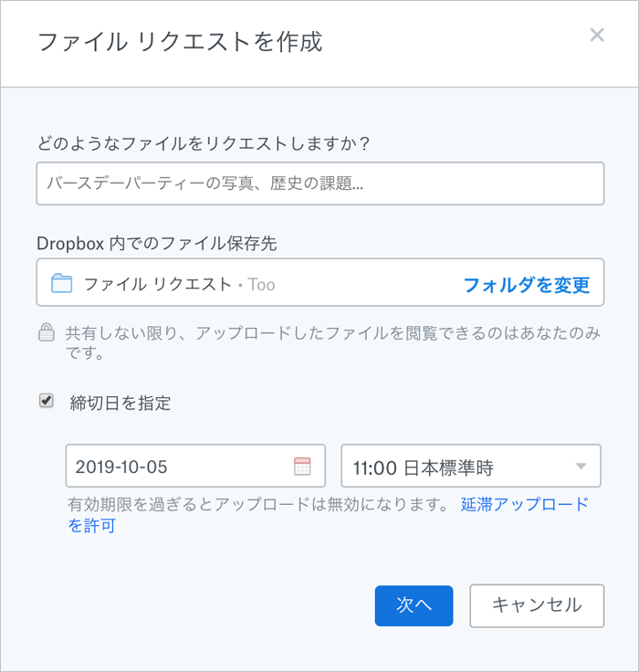Open the 11:00 日本標準時 time dropdown
639x672 pixels.
[456, 467]
